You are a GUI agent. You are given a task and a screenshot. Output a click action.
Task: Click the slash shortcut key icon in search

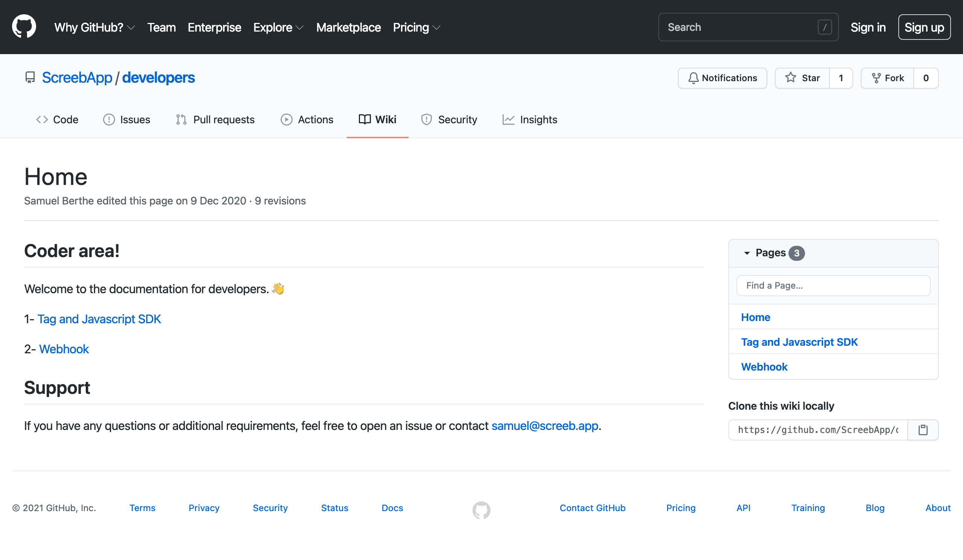tap(825, 27)
